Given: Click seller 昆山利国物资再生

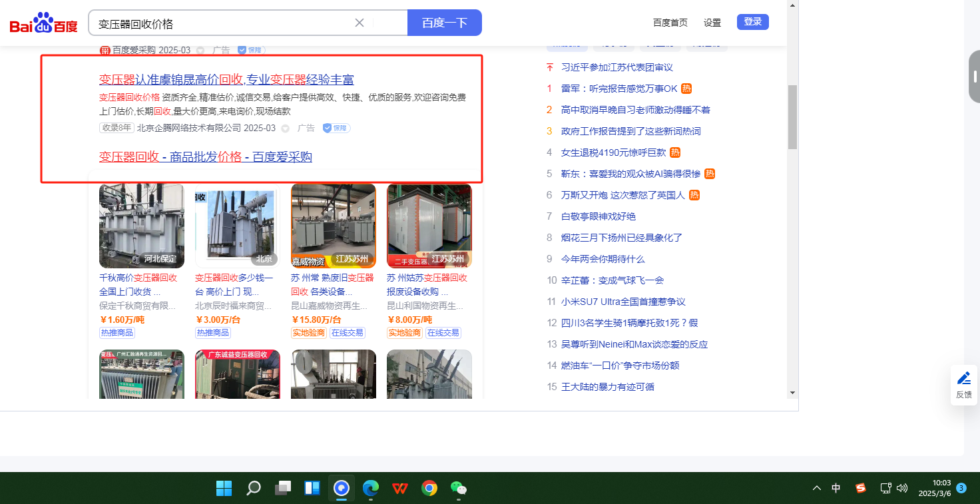Looking at the screenshot, I should 425,306.
